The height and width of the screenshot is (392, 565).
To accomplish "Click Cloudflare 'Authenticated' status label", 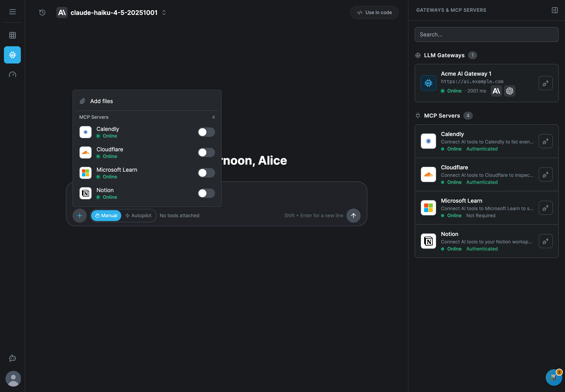I will pos(482,182).
